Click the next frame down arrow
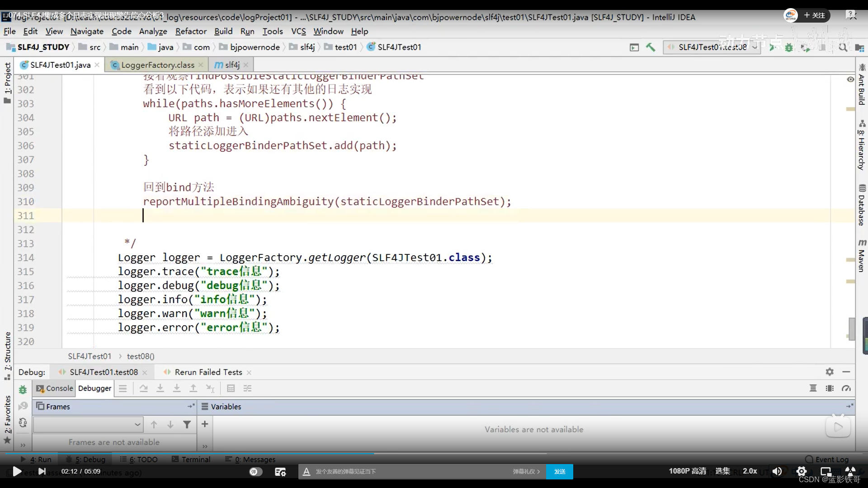Screen dimensions: 868x488 (170, 424)
